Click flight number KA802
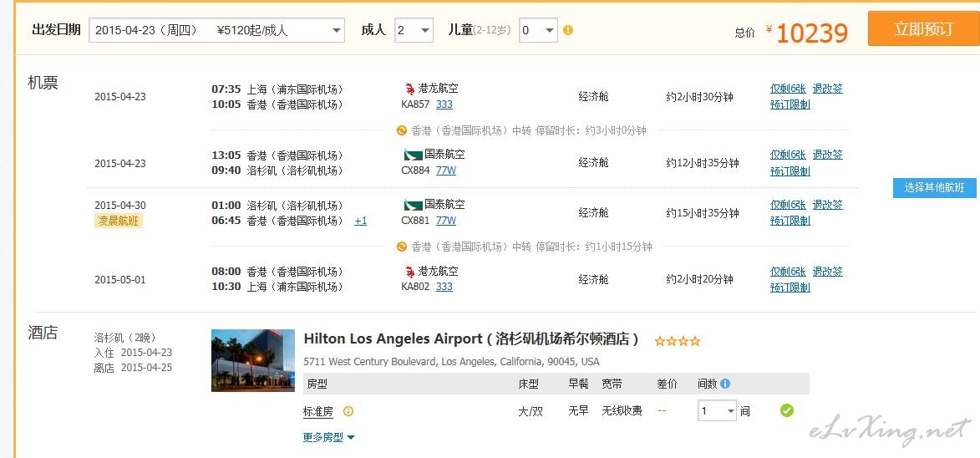 pos(415,287)
